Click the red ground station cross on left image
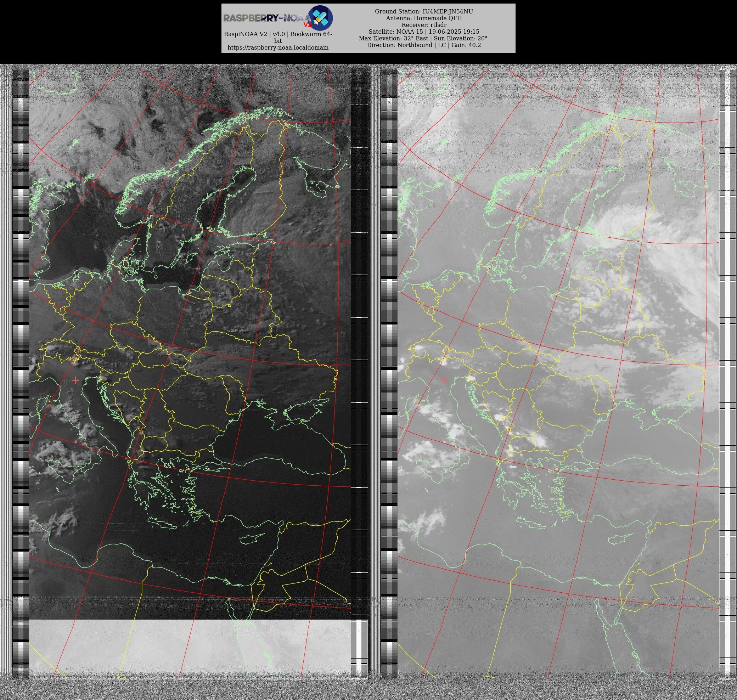Screen dimensions: 737x700 (x=75, y=380)
